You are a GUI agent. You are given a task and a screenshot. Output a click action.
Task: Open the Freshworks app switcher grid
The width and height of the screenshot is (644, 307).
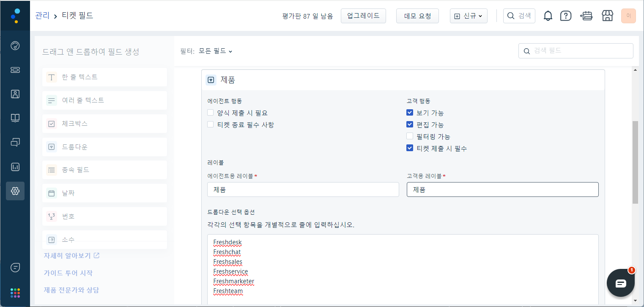click(x=15, y=293)
